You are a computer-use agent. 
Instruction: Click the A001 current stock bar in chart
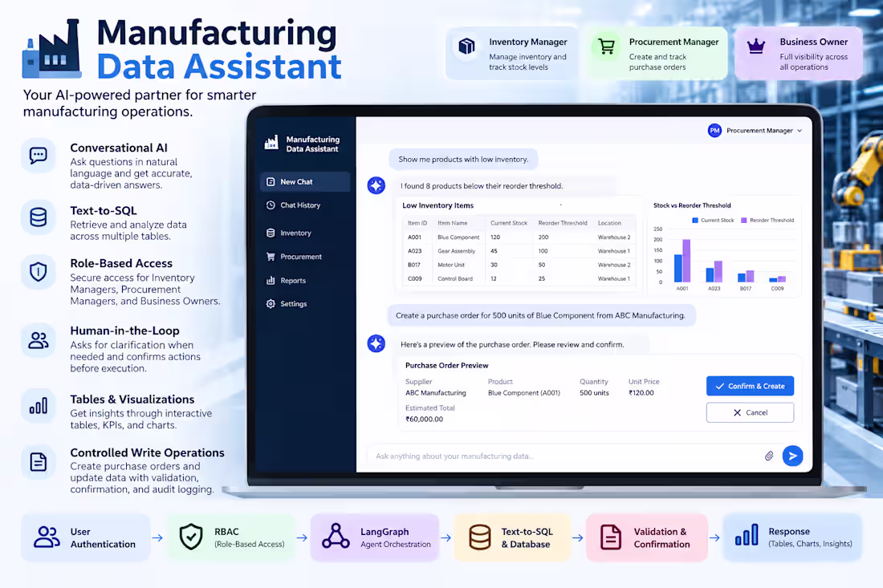(x=678, y=268)
